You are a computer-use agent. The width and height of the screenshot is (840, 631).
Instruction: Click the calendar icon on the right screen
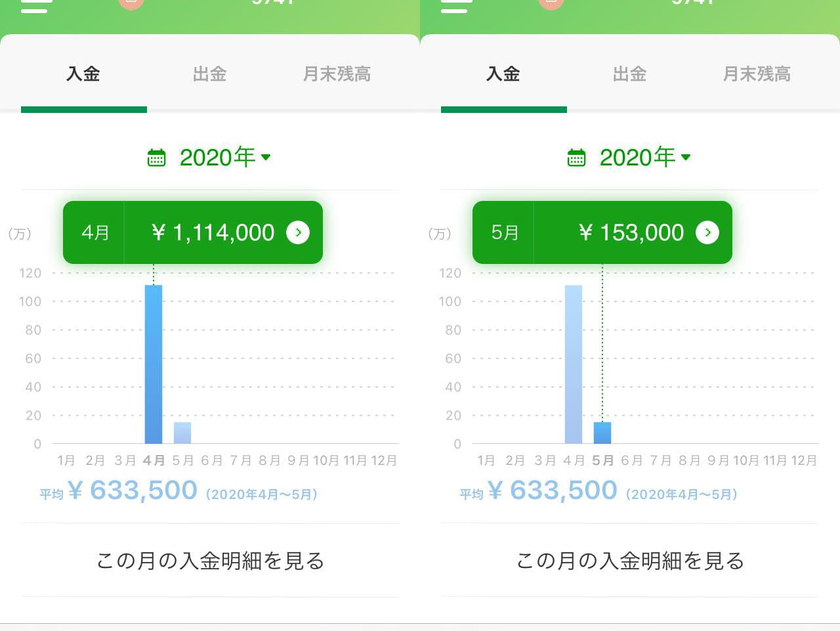pos(576,158)
